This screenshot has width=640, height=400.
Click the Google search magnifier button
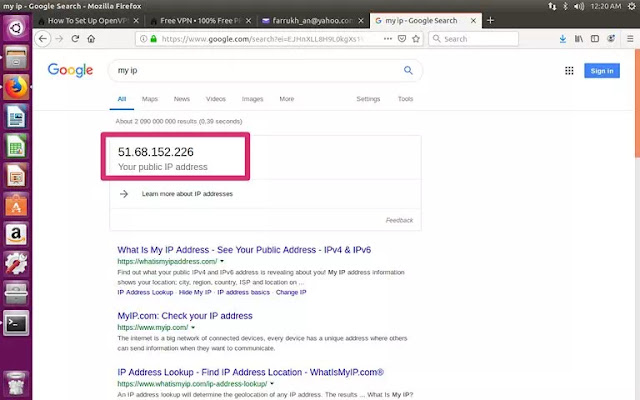click(408, 70)
